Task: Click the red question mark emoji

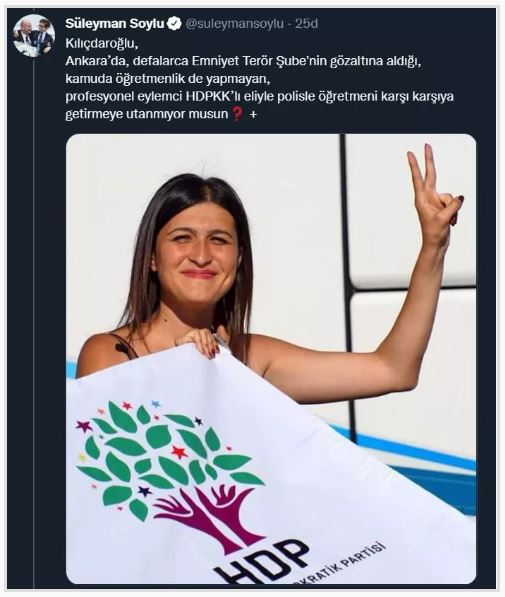Action: pyautogui.click(x=237, y=113)
